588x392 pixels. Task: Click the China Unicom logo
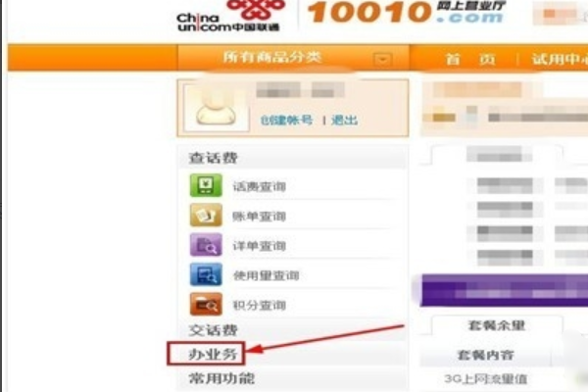point(228,16)
